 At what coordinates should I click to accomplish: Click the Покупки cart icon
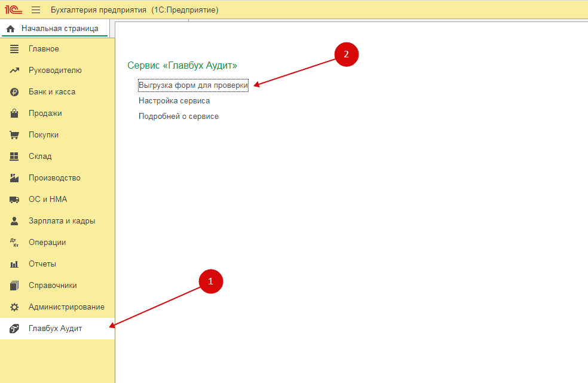[x=15, y=135]
